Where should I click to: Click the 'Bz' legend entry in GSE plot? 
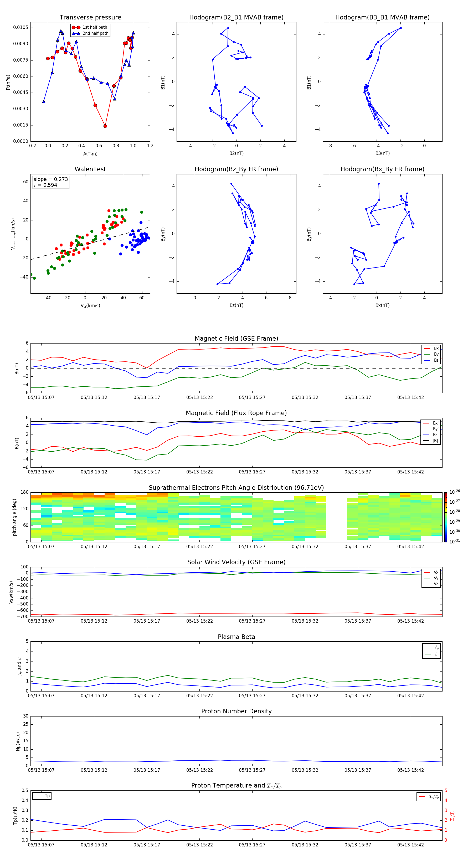[431, 360]
